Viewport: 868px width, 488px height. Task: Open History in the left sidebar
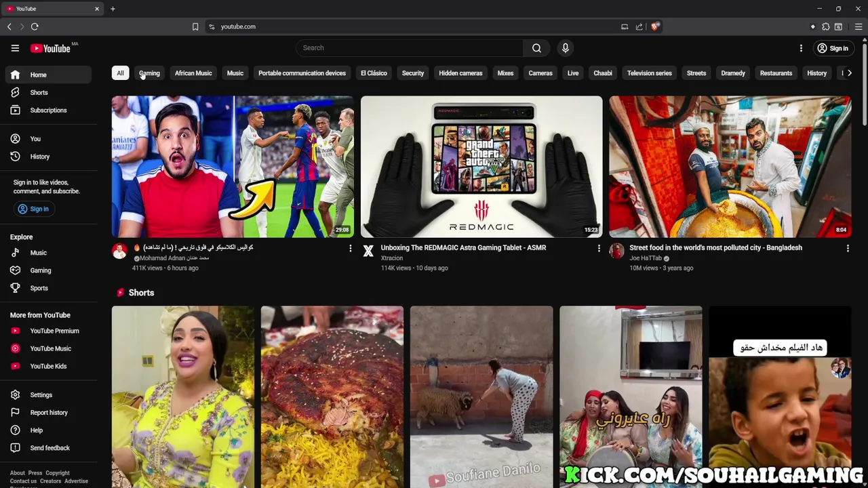(x=47, y=157)
